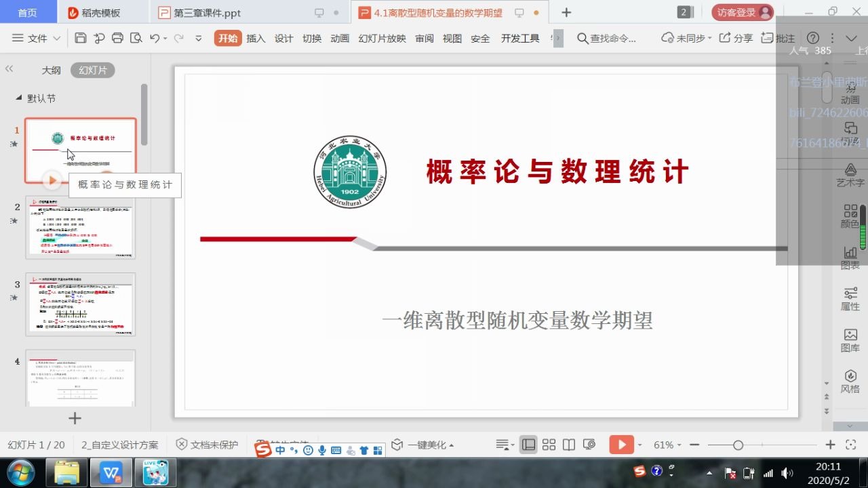Click the 首页 home tab
Viewport: 868px width, 488px height.
tap(27, 13)
